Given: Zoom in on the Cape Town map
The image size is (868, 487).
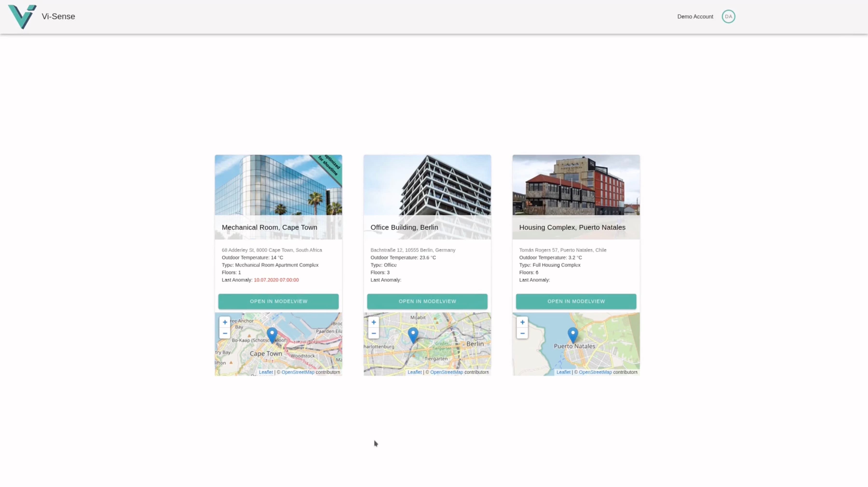Looking at the screenshot, I should click(x=225, y=322).
